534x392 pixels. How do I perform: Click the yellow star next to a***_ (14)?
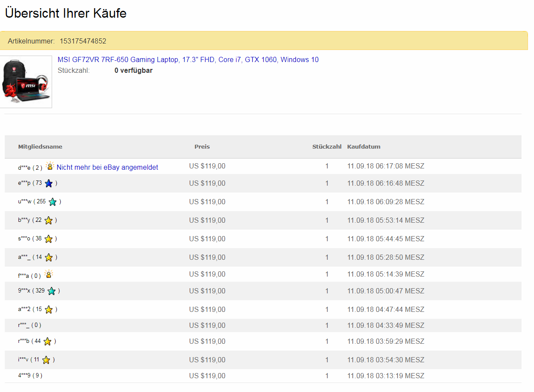click(49, 258)
